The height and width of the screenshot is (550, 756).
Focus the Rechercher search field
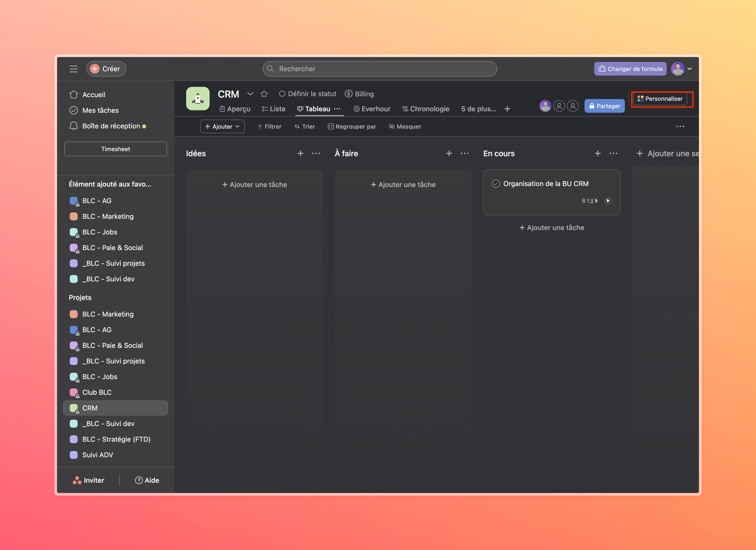(380, 69)
